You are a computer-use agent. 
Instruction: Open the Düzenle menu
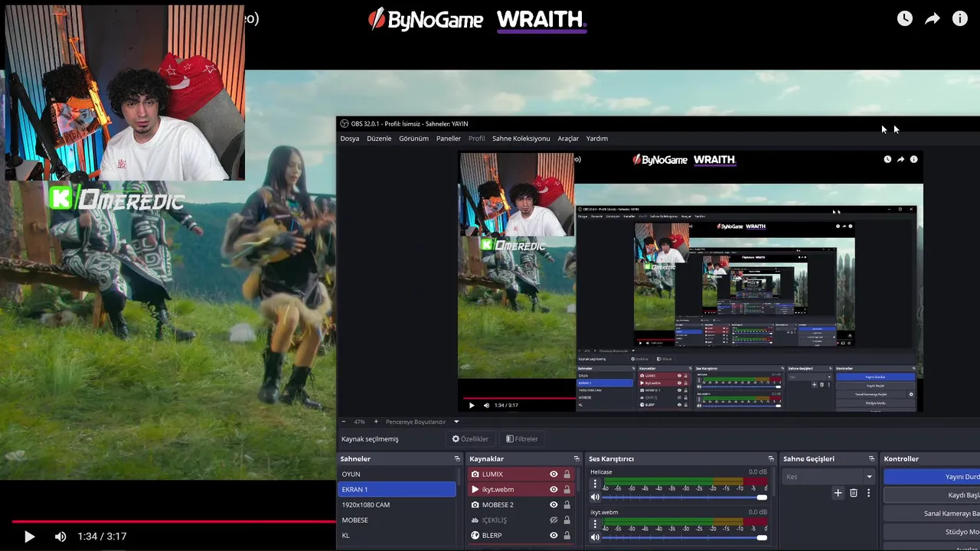(x=379, y=139)
